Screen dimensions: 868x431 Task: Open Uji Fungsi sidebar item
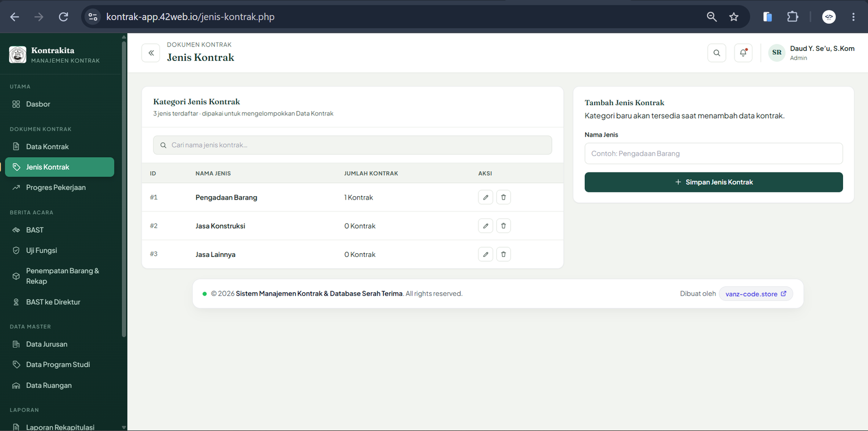point(60,250)
